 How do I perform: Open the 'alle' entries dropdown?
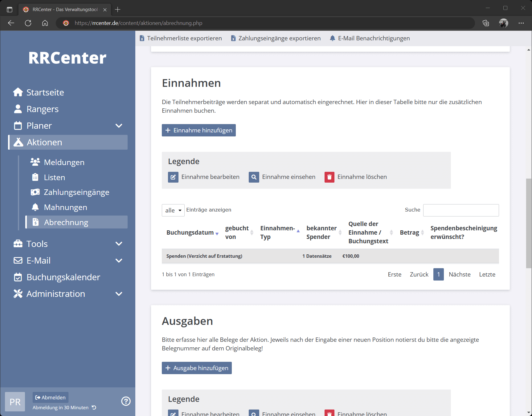pos(173,210)
